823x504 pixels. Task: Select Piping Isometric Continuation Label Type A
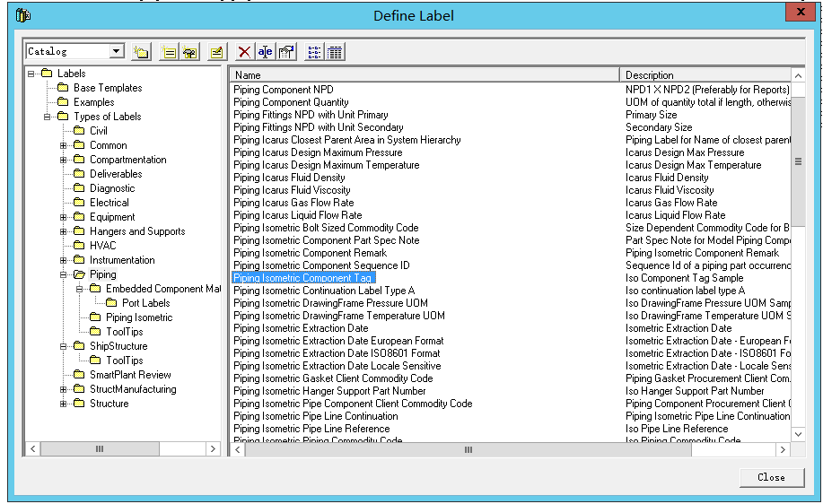[x=324, y=291]
